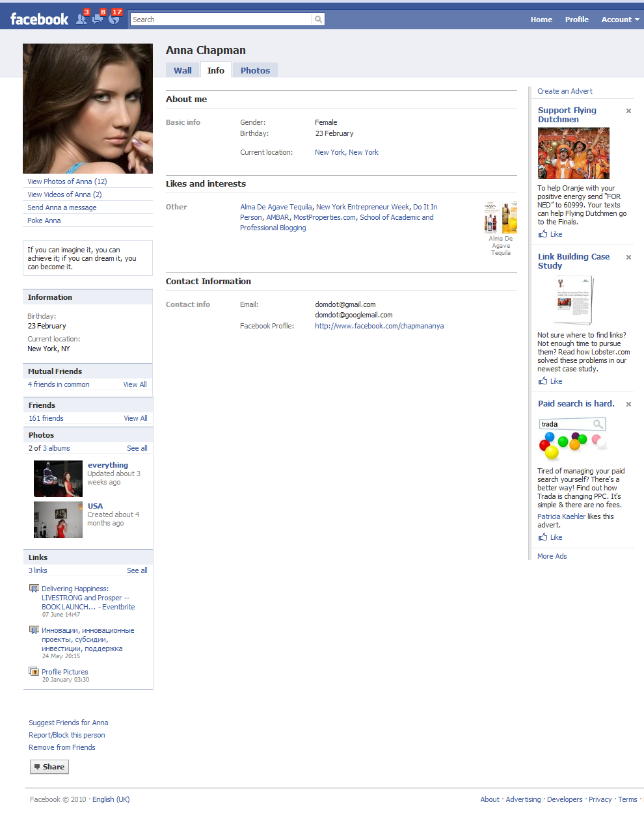Open Delivering Happiness Eventbrite link
Screen dimensions: 644x813
point(88,598)
